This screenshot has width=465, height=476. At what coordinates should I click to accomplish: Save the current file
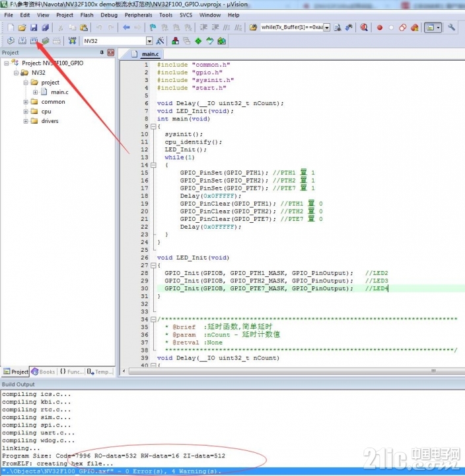click(34, 27)
